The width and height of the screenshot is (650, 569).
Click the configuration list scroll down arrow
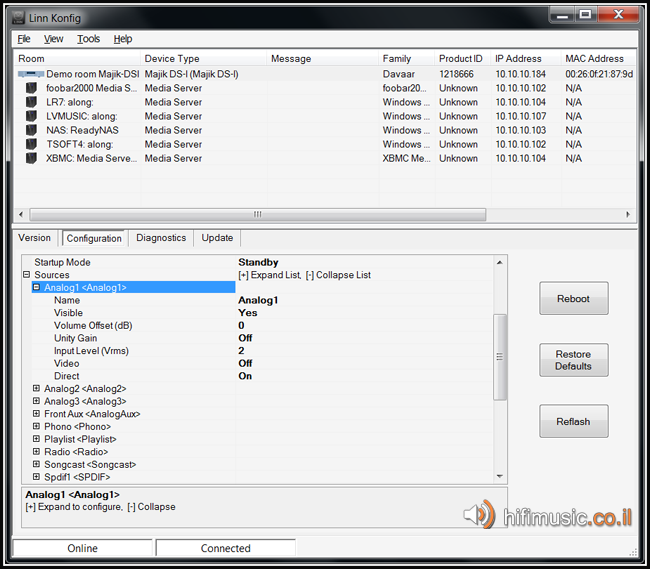[x=500, y=476]
